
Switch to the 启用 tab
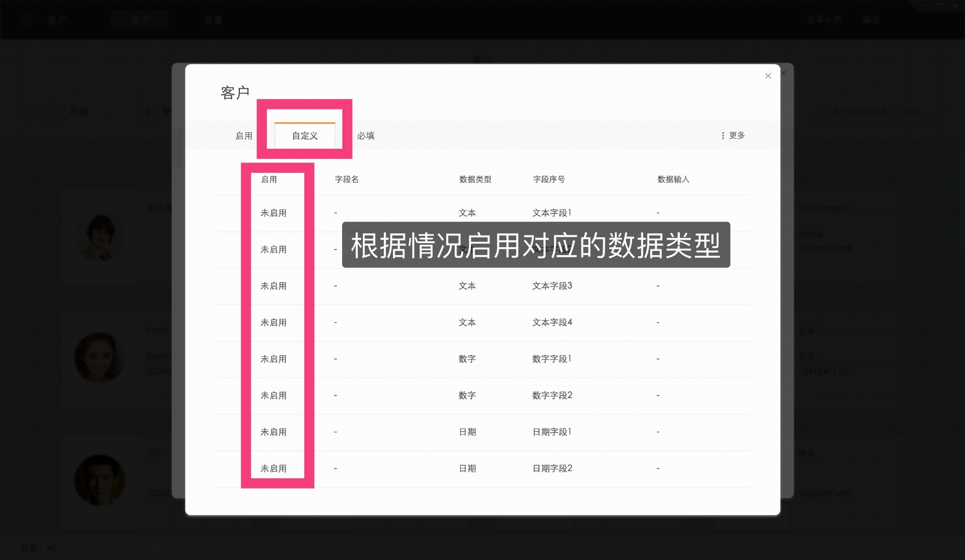point(243,136)
